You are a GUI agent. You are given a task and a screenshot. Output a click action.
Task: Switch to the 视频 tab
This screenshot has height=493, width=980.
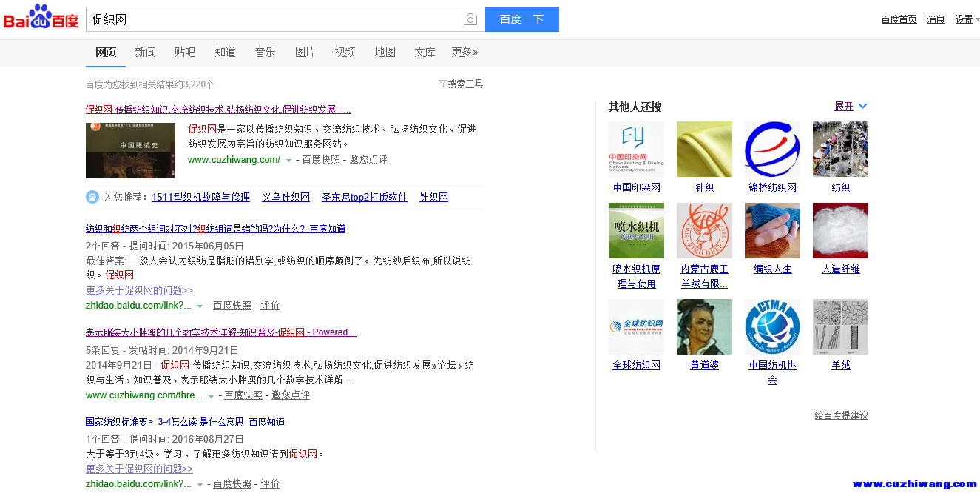[x=345, y=52]
